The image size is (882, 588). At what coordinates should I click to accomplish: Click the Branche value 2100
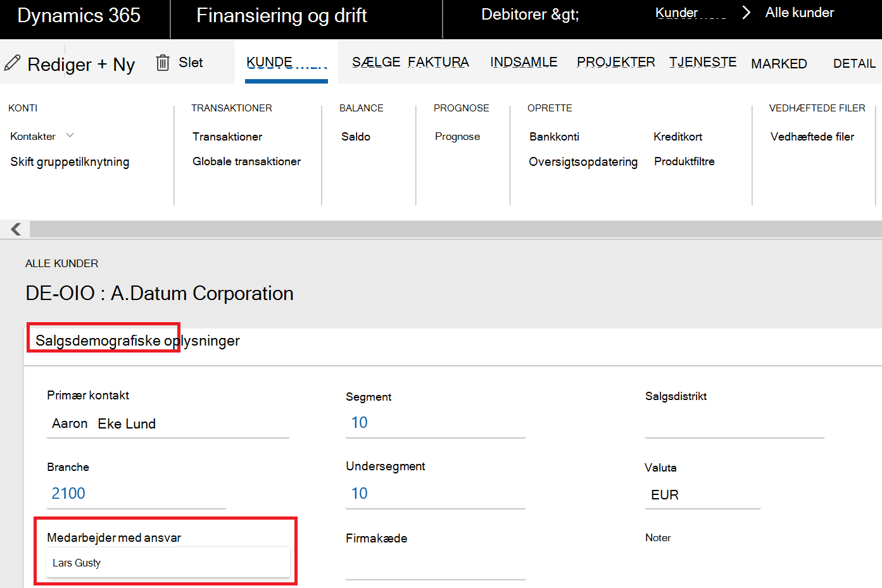(x=68, y=494)
